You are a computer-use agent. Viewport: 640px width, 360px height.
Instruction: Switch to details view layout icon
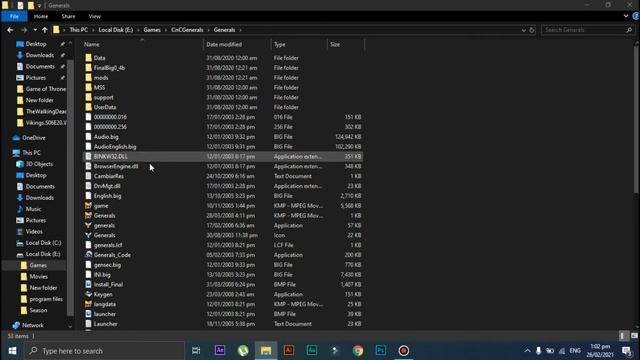[623, 336]
